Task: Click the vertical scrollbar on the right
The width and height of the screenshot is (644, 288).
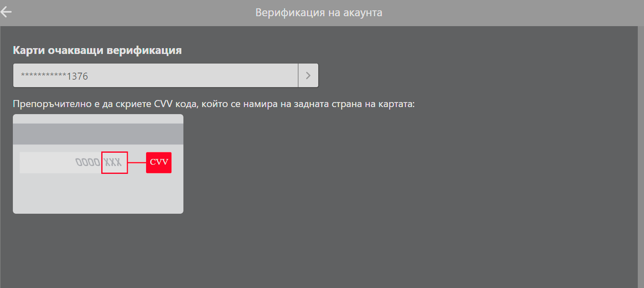Action: click(641, 157)
